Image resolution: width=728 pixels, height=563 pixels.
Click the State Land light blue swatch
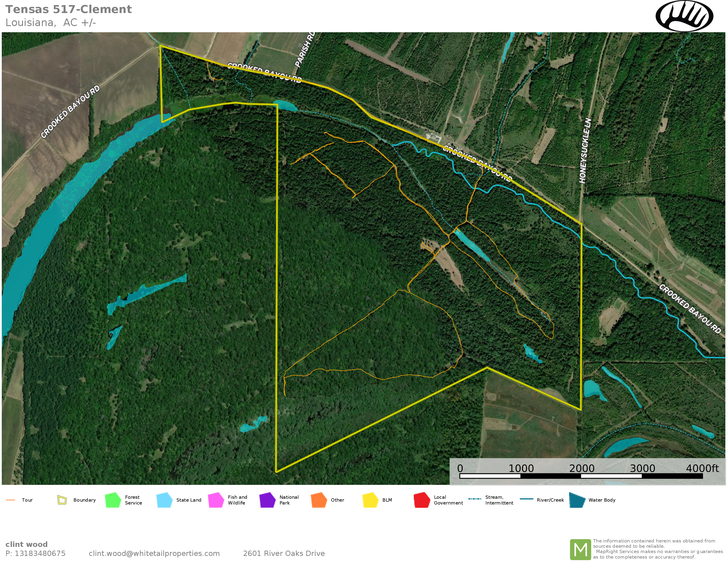coord(164,500)
